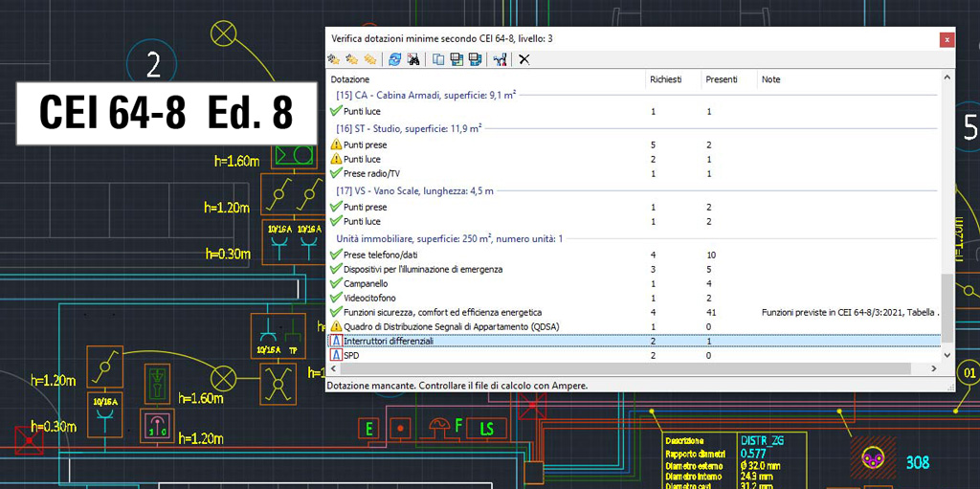980x489 pixels.
Task: Select the Funzioni sicurezza, comfort ed efficienza row
Action: (x=633, y=312)
